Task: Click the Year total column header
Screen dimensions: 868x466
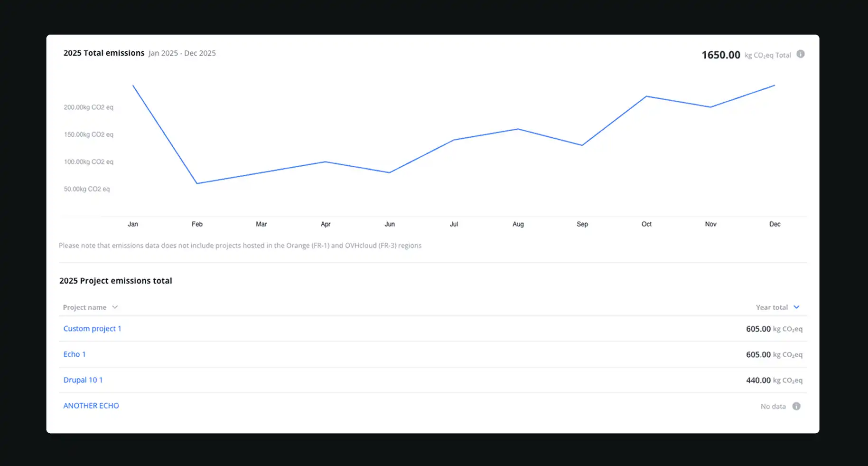Action: tap(772, 307)
